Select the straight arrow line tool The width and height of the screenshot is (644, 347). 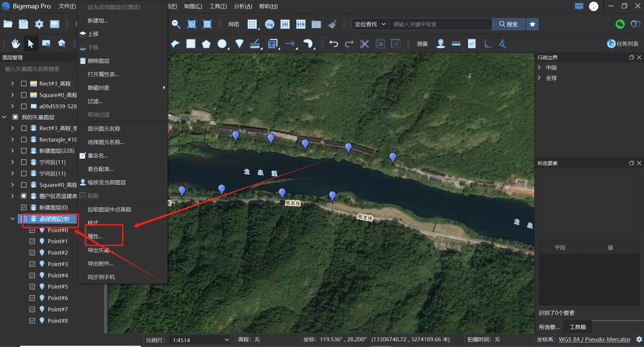click(290, 44)
